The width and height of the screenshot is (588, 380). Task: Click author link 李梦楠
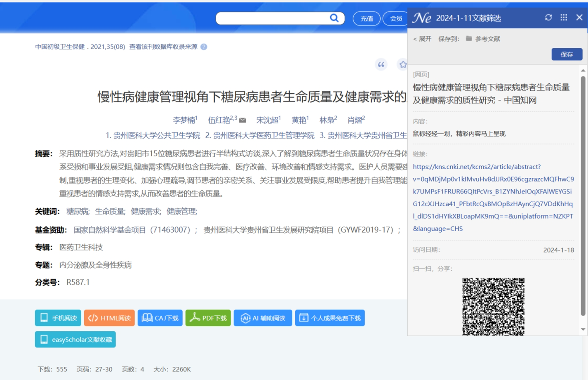(183, 120)
